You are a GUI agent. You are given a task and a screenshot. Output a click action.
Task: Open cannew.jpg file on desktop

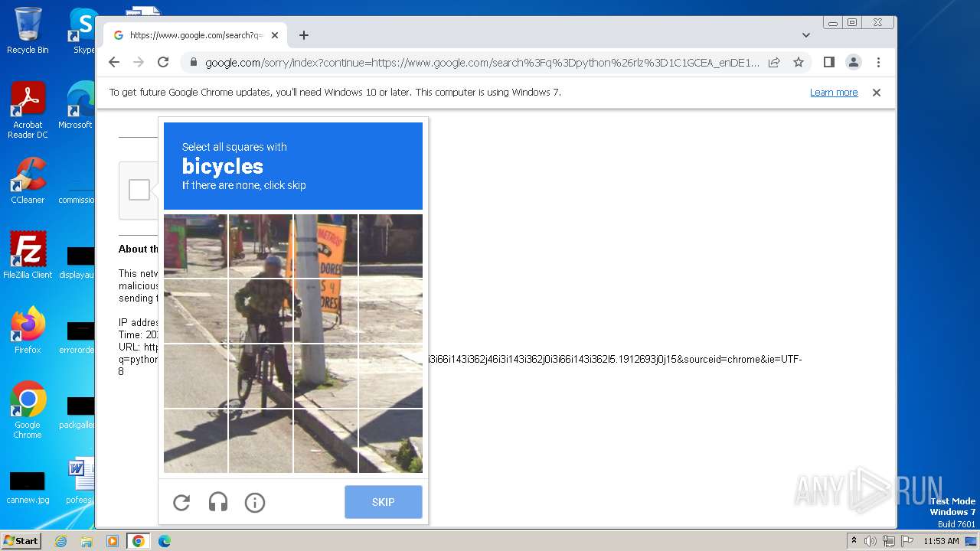[28, 488]
